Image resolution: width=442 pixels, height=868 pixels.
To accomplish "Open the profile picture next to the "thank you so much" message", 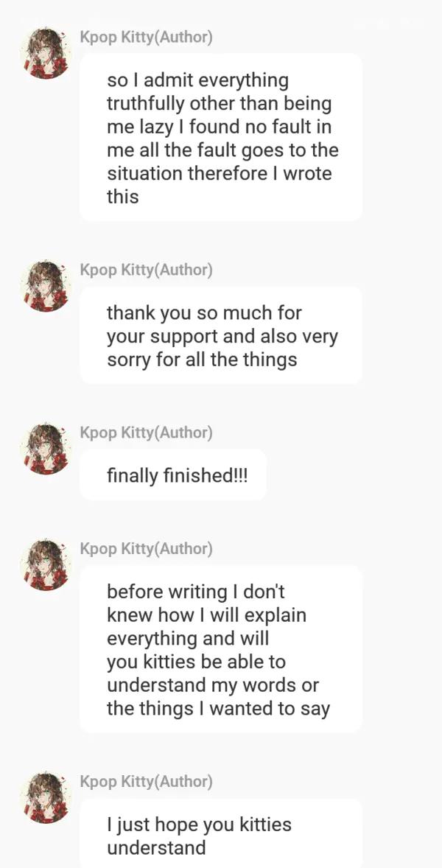I will [46, 286].
